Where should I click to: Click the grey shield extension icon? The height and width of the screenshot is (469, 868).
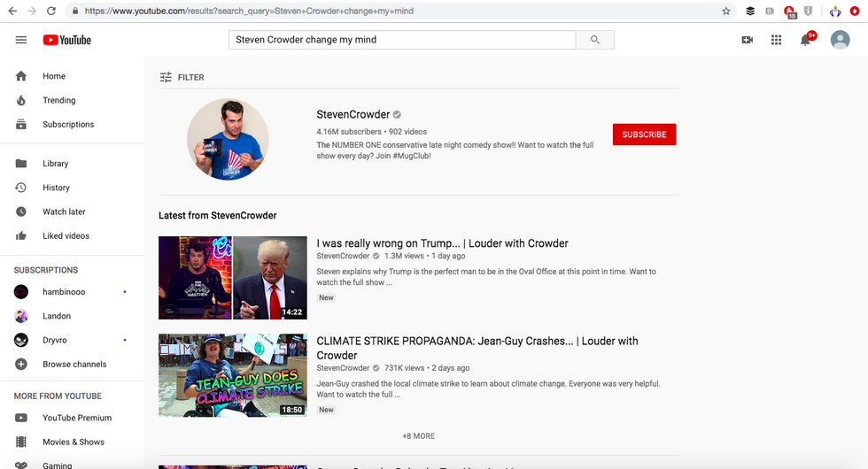click(808, 11)
